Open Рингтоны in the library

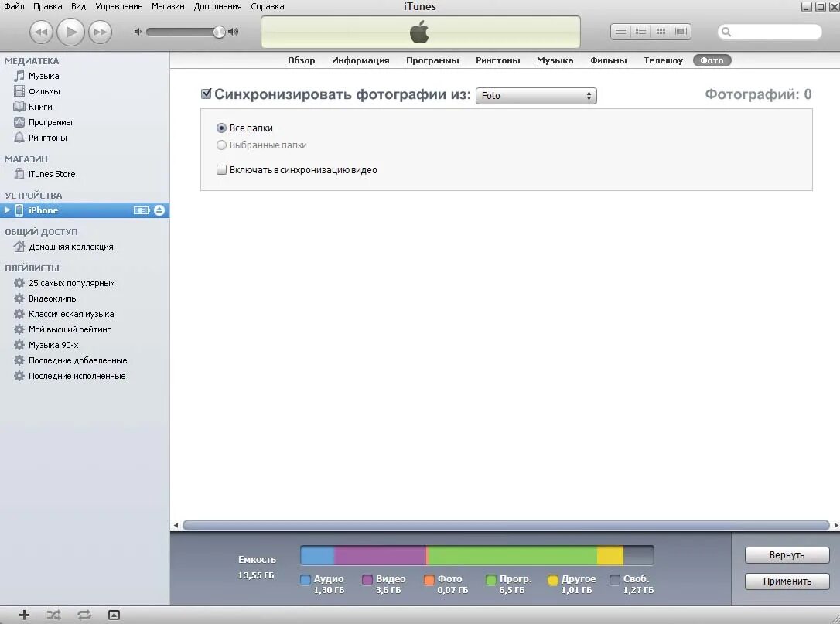48,138
